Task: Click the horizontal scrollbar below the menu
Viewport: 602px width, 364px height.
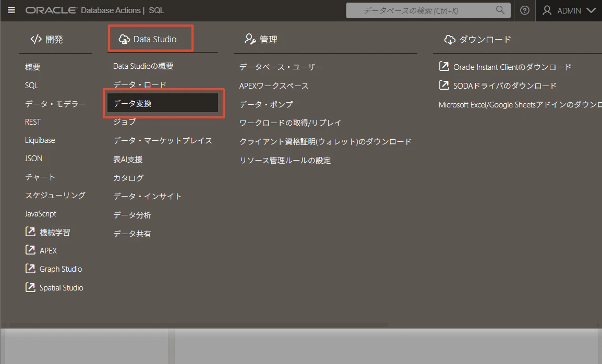Action: point(198,324)
